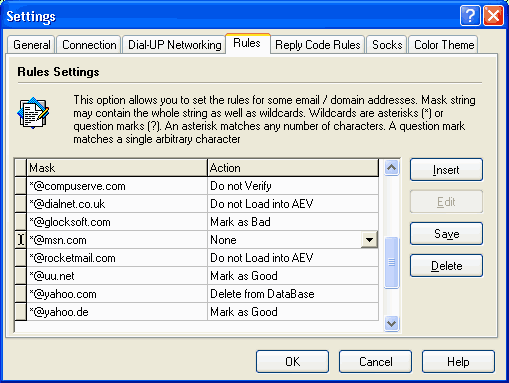Click the Save button
This screenshot has width=509, height=383.
[446, 234]
